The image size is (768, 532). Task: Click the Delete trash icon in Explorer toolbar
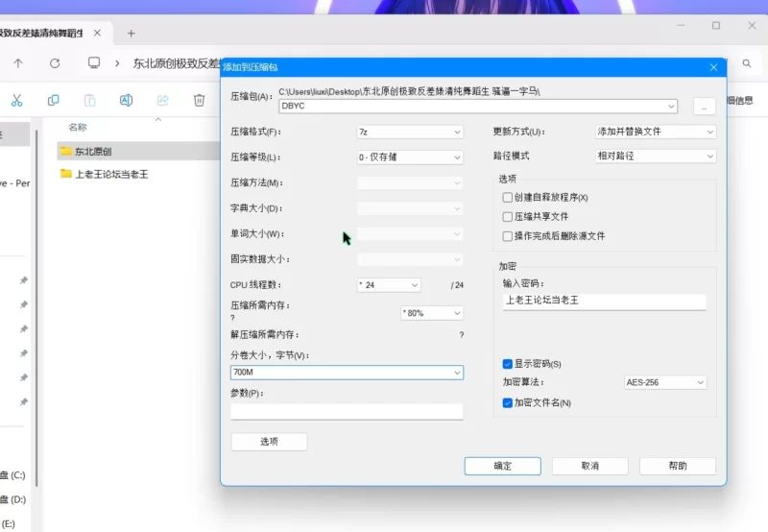point(199,101)
